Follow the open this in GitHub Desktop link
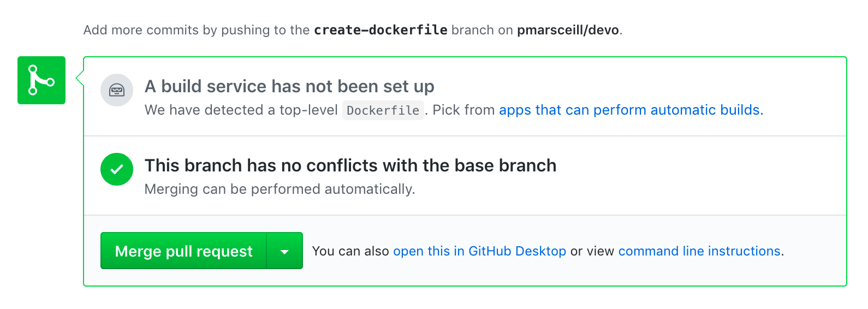This screenshot has width=868, height=309. [479, 251]
